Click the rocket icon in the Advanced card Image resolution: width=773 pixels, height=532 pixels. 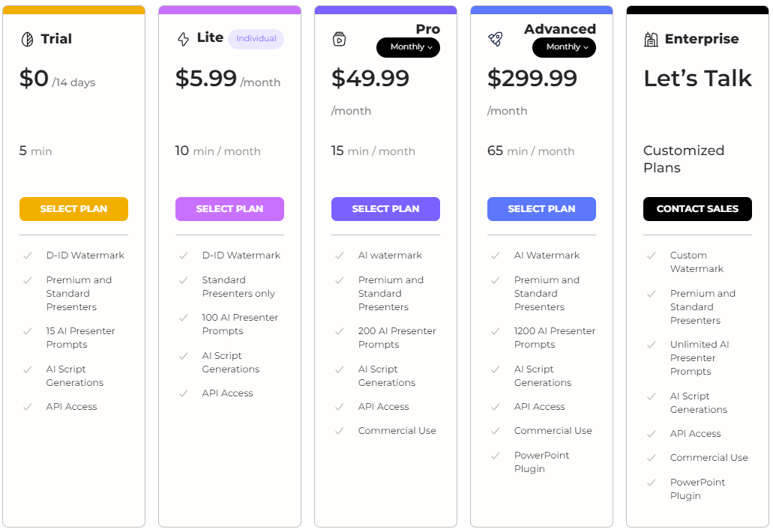tap(496, 39)
